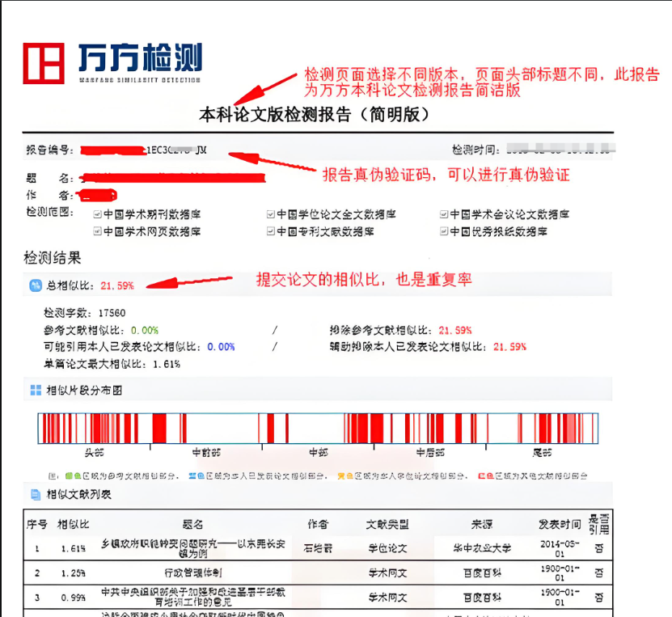This screenshot has height=617, width=672.
Task: Click the 尾部 axis label
Action: (542, 453)
